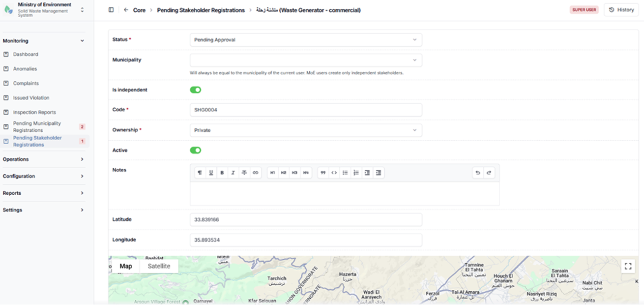The width and height of the screenshot is (644, 305).
Task: Insert a bullet list in Notes
Action: point(345,173)
